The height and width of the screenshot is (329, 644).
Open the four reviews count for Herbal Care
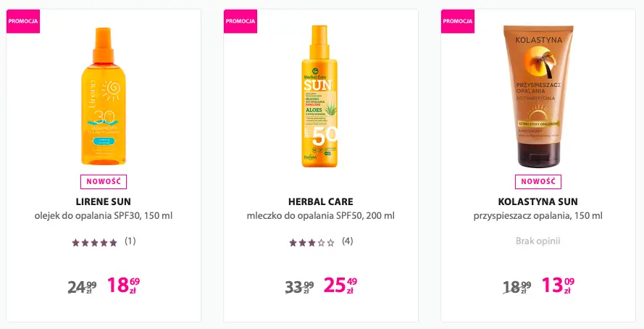click(x=348, y=241)
